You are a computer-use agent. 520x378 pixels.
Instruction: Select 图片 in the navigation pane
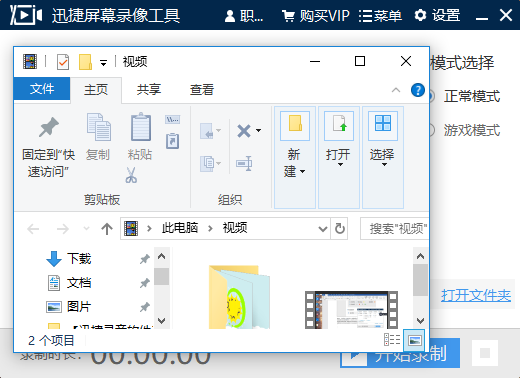pyautogui.click(x=79, y=306)
